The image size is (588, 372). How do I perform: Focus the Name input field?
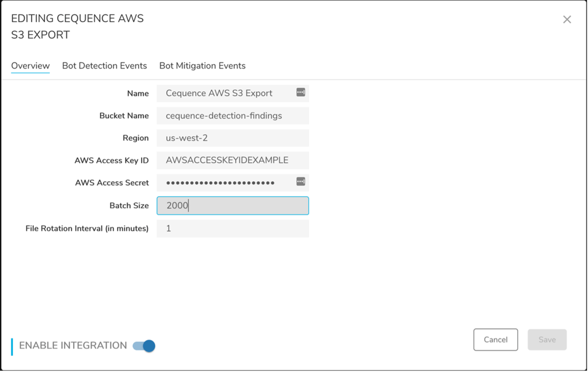point(233,93)
